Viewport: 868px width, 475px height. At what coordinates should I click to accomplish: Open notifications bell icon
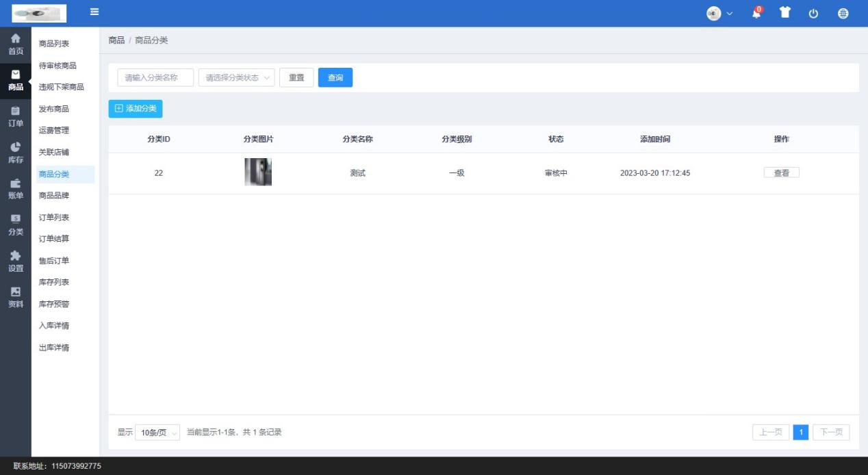point(756,13)
